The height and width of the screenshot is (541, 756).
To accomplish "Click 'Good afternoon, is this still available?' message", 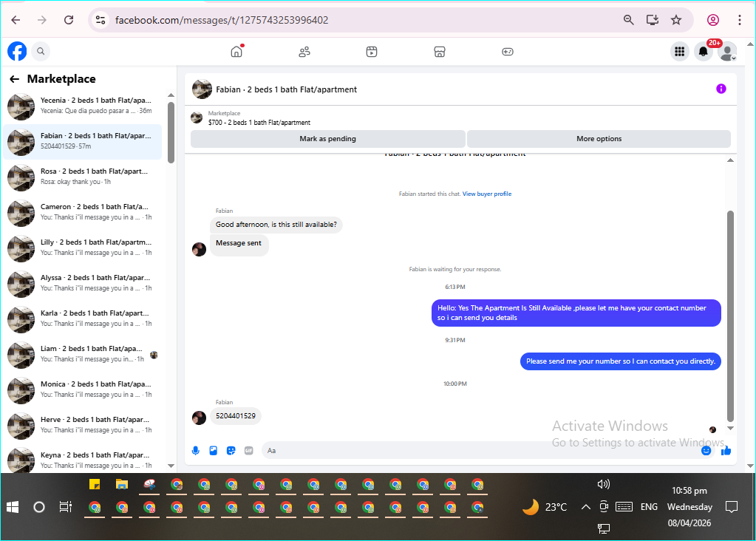I will pyautogui.click(x=276, y=225).
